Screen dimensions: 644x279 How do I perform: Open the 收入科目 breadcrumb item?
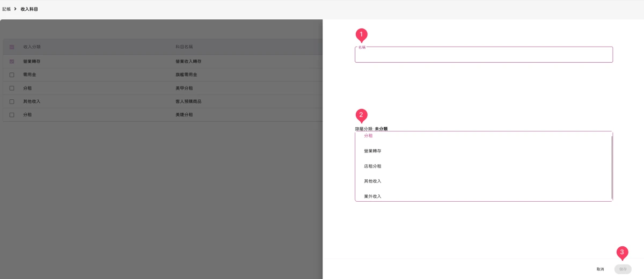tap(29, 9)
